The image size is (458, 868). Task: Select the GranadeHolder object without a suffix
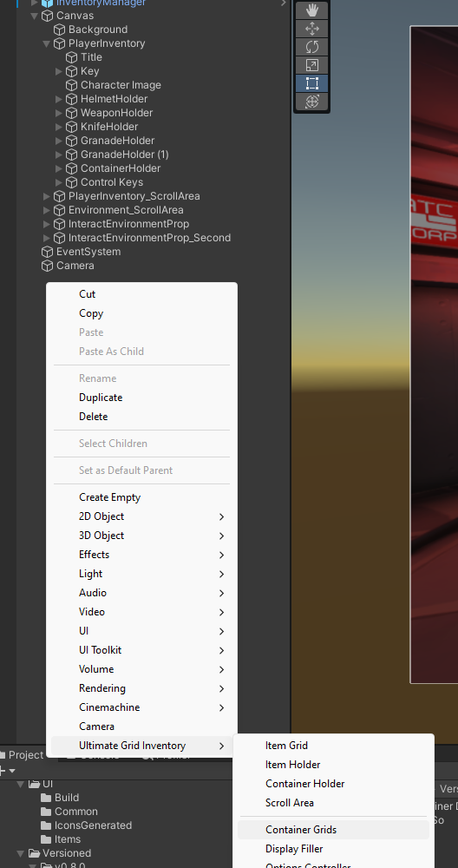coord(117,141)
